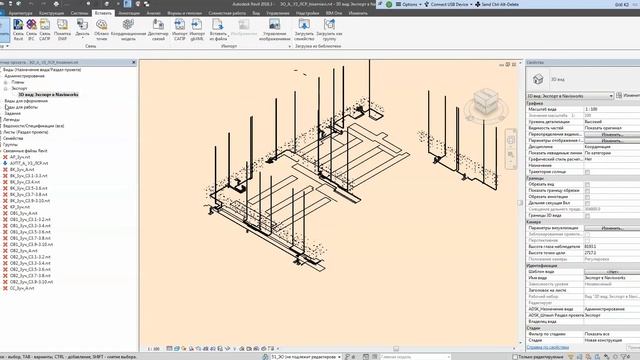This screenshot has height=360, width=640.
Task: Toggle Только редактируемые status bar checkbox
Action: (x=515, y=357)
